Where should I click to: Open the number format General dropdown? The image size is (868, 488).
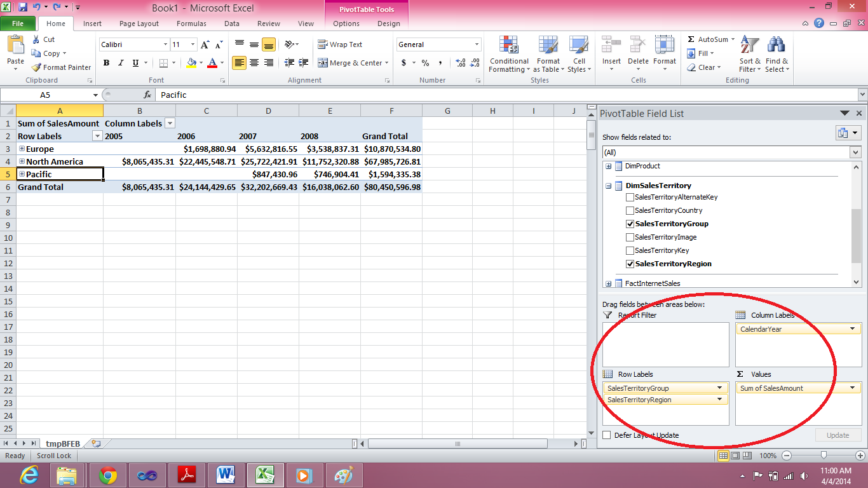477,44
